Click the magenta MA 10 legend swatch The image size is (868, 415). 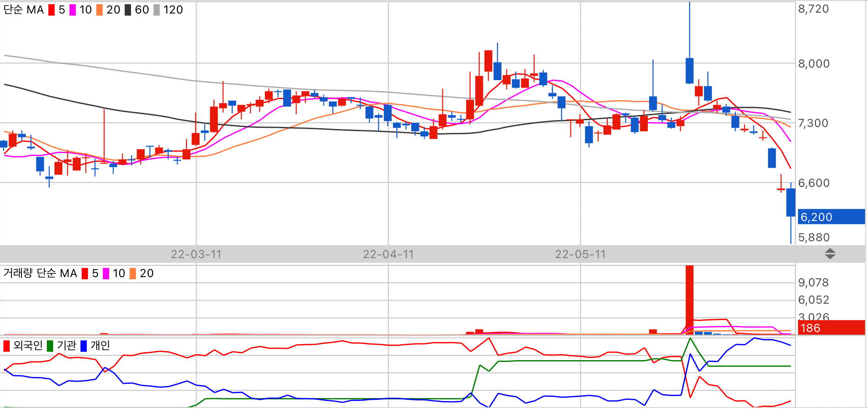[73, 10]
